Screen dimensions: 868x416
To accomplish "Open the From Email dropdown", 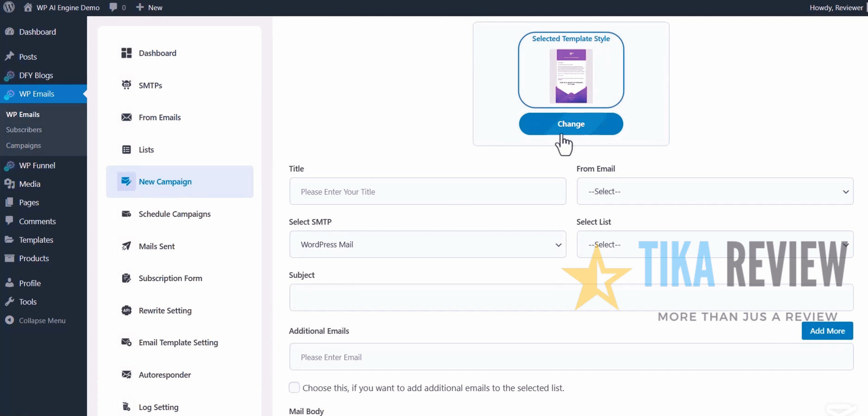I will click(x=714, y=191).
